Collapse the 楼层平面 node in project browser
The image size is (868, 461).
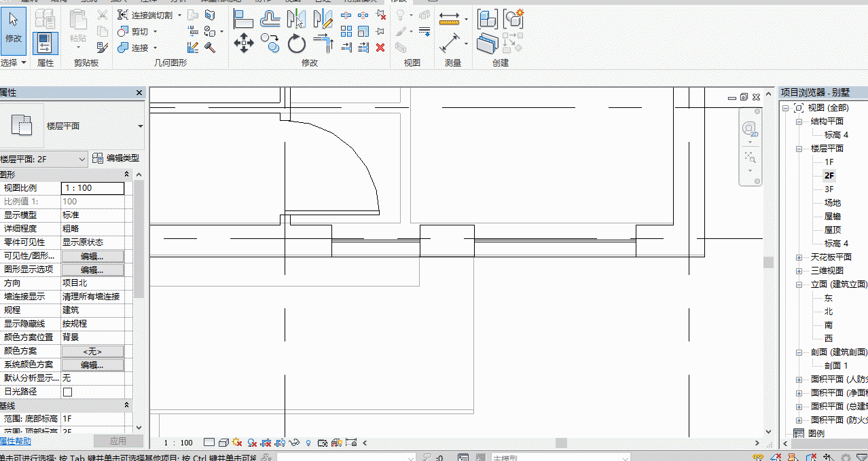pyautogui.click(x=799, y=149)
